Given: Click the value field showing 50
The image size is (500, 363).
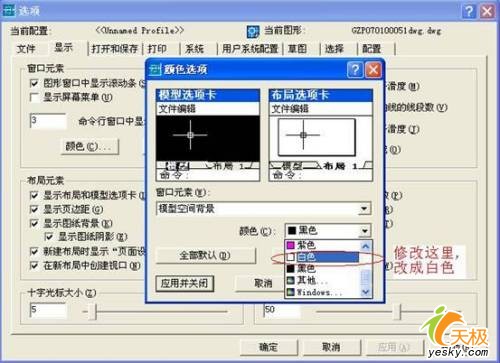Looking at the screenshot, I should tap(282, 310).
